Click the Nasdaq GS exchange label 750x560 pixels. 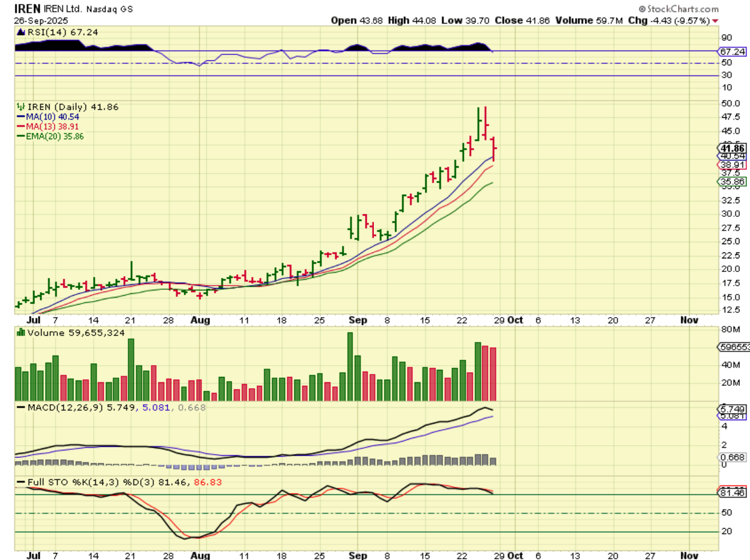click(x=108, y=9)
